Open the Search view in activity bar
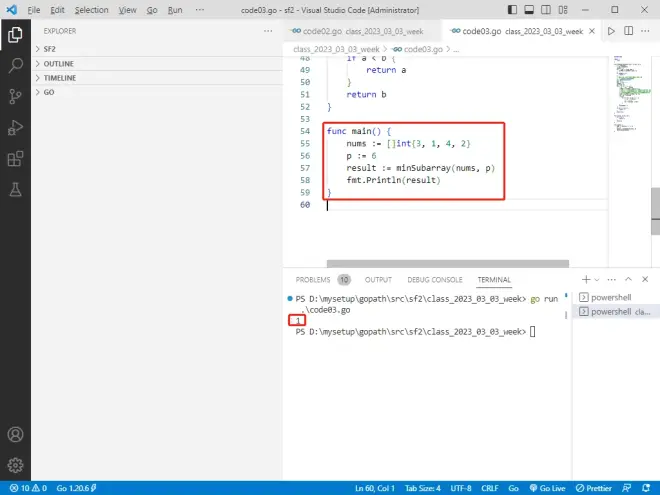660x495 pixels. [15, 66]
